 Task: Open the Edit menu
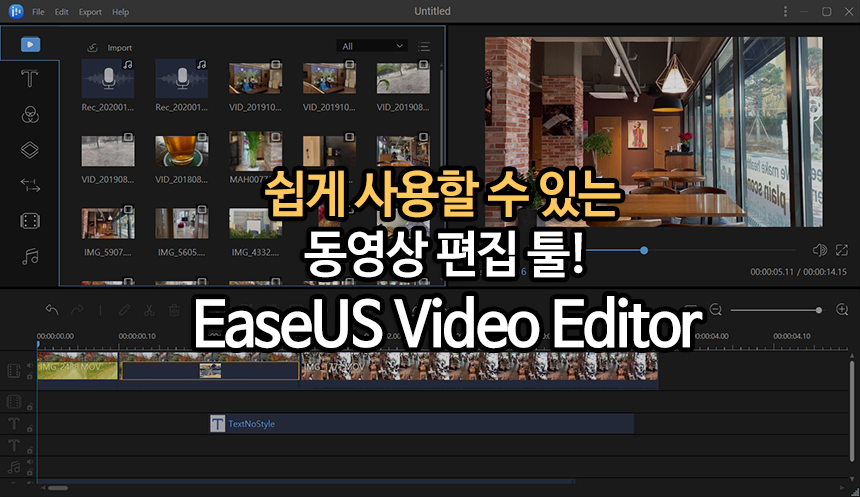61,12
